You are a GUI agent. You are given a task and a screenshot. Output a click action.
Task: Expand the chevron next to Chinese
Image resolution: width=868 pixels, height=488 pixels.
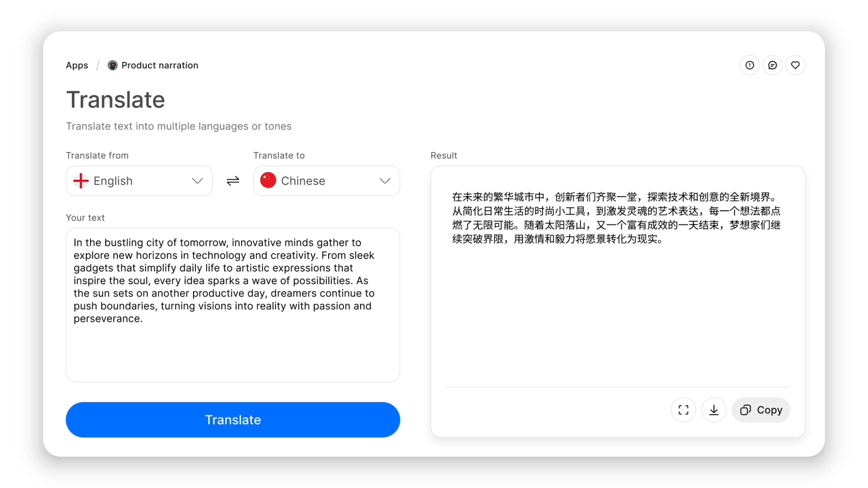[x=385, y=181]
